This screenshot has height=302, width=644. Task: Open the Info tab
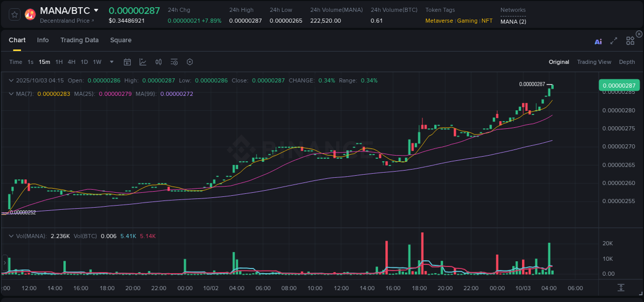43,40
